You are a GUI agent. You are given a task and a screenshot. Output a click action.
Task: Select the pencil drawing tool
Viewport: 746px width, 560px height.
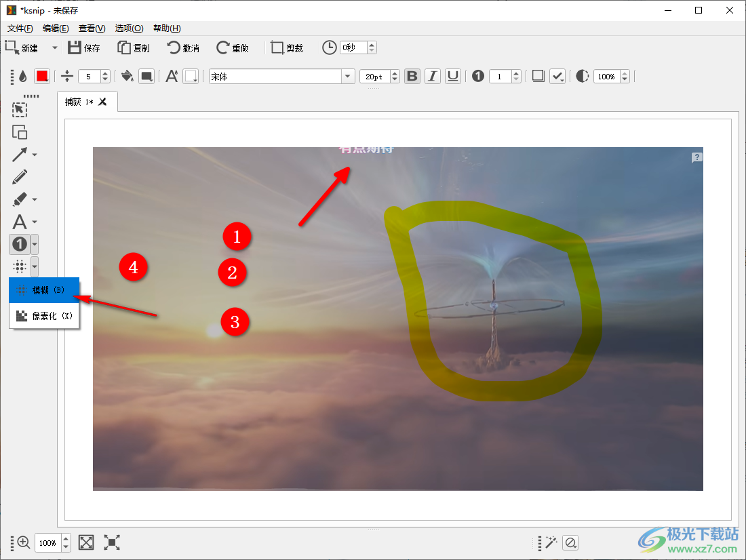[20, 178]
